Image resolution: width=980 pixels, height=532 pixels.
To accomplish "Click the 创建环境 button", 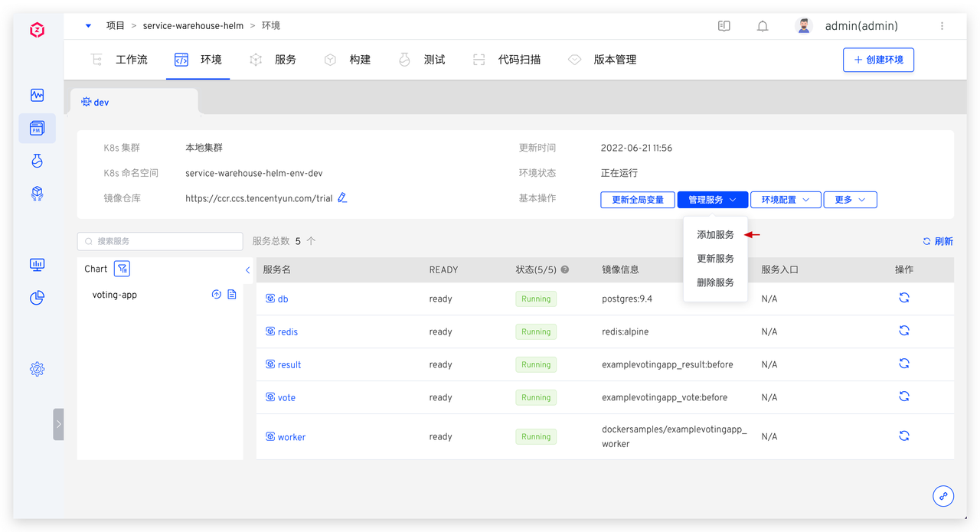I will (878, 60).
